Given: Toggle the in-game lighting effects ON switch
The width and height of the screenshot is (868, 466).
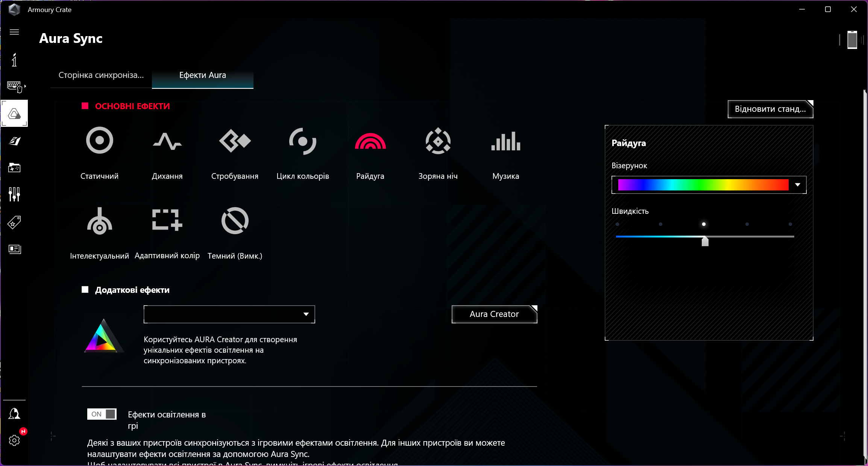Looking at the screenshot, I should pos(102,414).
